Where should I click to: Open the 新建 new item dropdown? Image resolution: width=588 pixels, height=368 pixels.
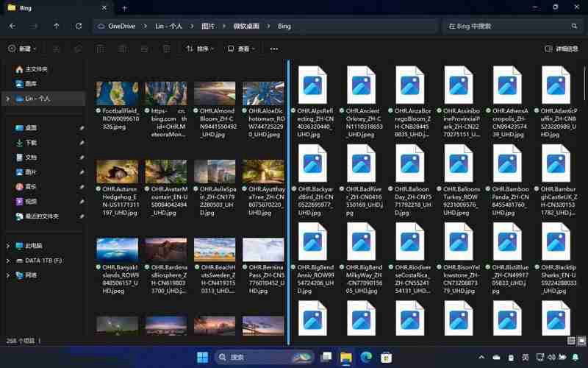(23, 49)
